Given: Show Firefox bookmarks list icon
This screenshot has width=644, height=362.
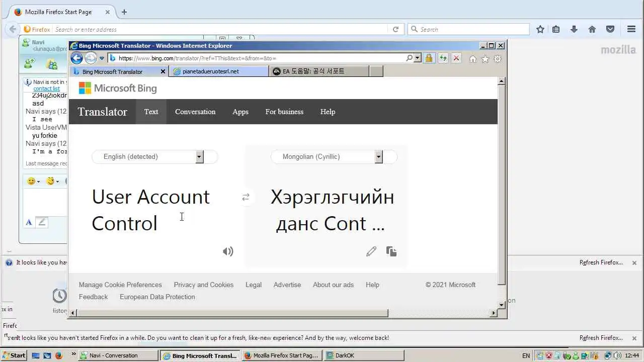Looking at the screenshot, I should (x=556, y=29).
